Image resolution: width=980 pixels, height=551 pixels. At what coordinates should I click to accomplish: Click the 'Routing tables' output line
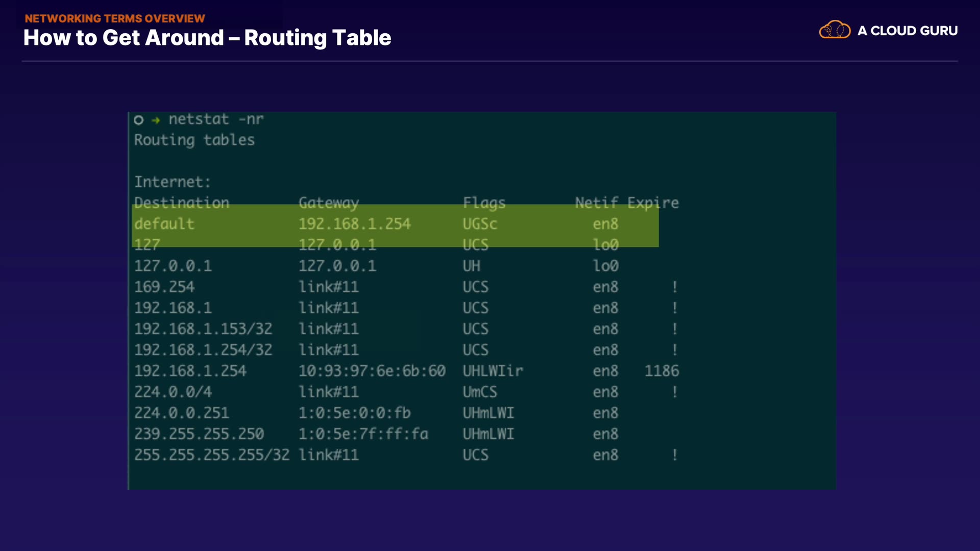pos(194,140)
